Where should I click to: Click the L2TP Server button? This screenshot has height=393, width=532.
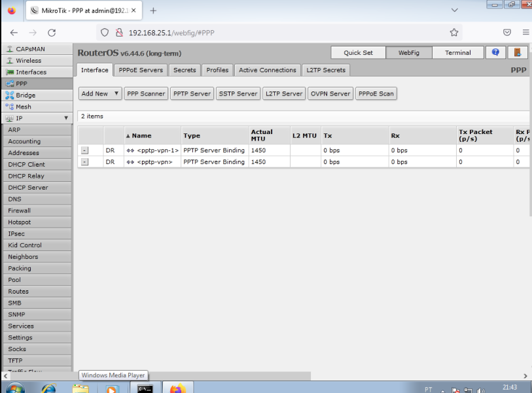pyautogui.click(x=284, y=94)
